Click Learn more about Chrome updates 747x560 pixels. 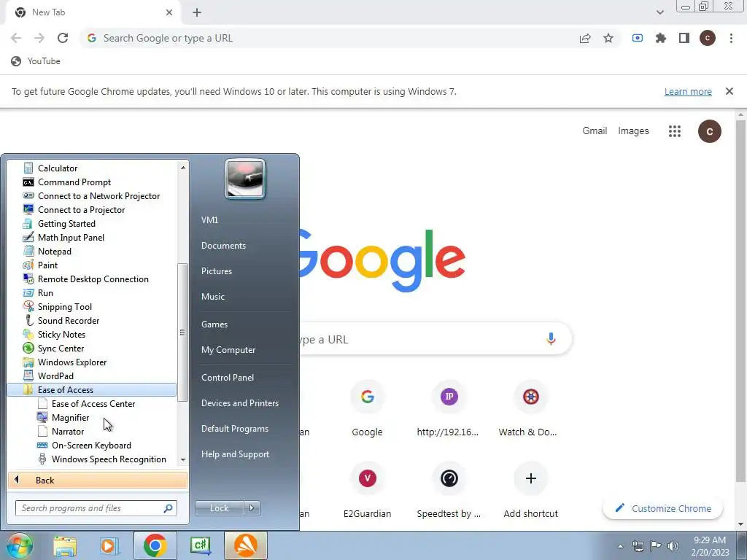click(x=688, y=91)
